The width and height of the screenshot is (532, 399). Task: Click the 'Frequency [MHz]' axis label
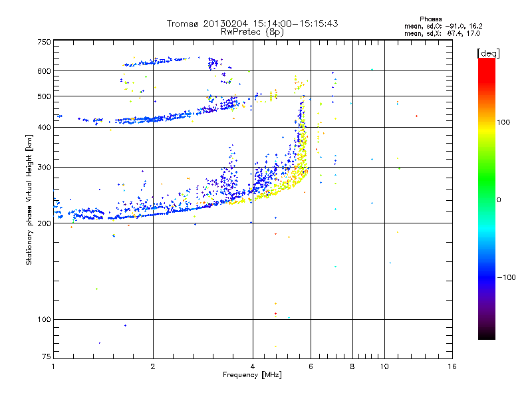click(252, 375)
